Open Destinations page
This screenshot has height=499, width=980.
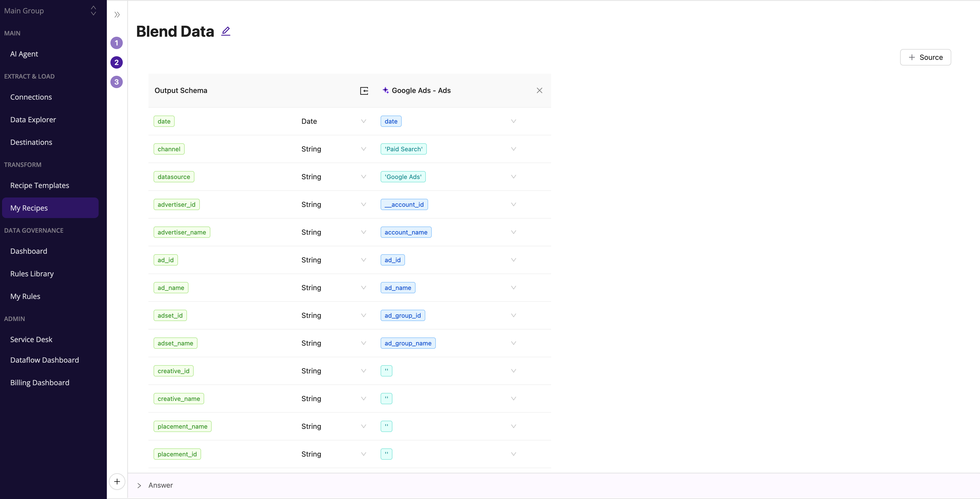point(31,142)
